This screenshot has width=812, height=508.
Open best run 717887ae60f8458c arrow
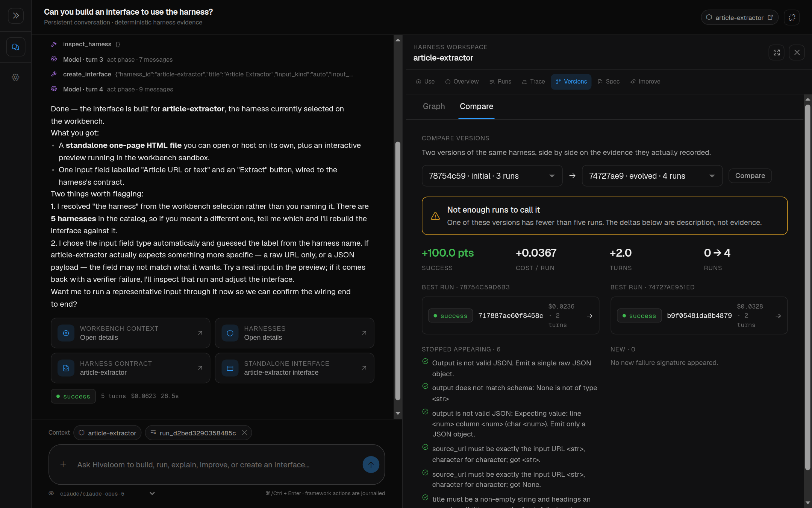589,316
